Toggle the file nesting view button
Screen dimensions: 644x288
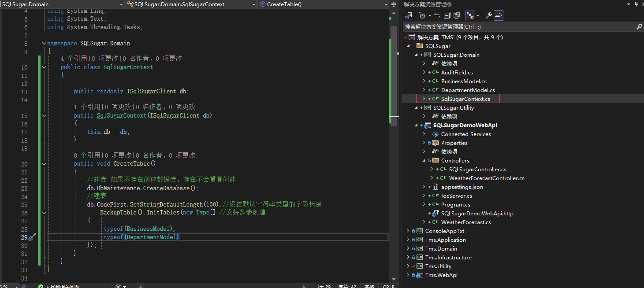tap(470, 15)
